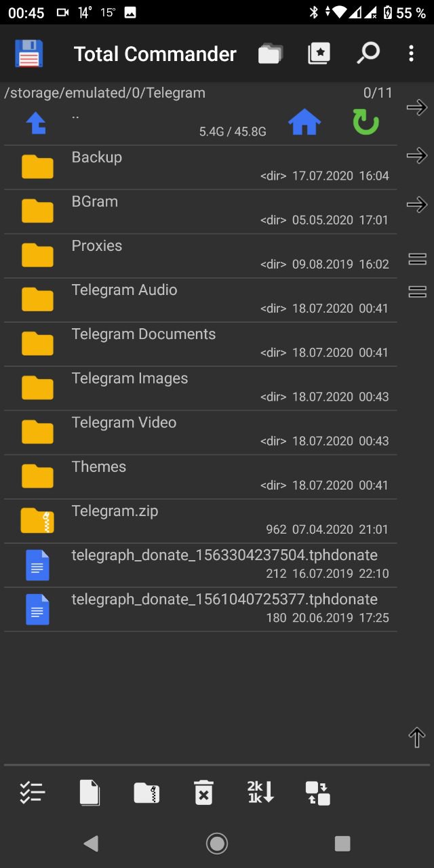Tap the 5.4G / 45.8G free space text
Image resolution: width=434 pixels, height=868 pixels.
coord(233,132)
